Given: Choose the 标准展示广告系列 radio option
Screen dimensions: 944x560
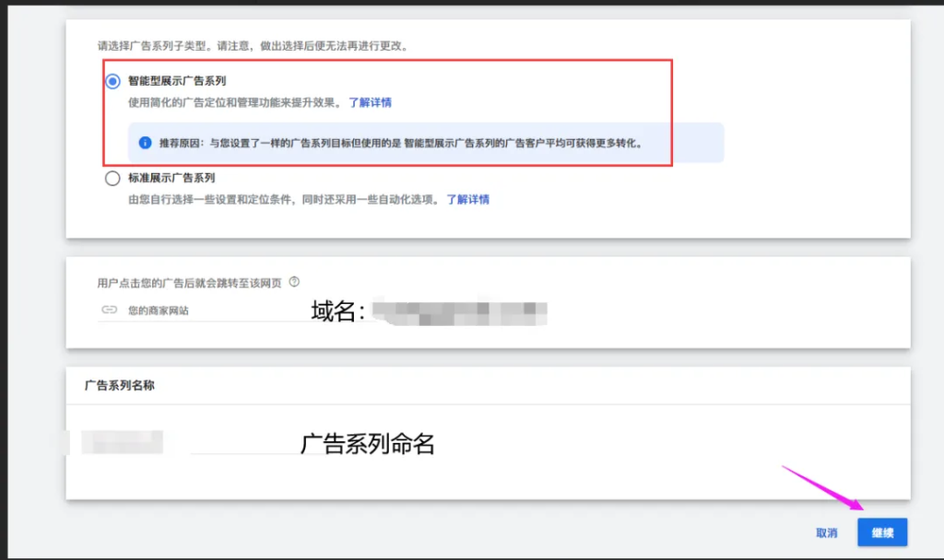Looking at the screenshot, I should (x=112, y=178).
